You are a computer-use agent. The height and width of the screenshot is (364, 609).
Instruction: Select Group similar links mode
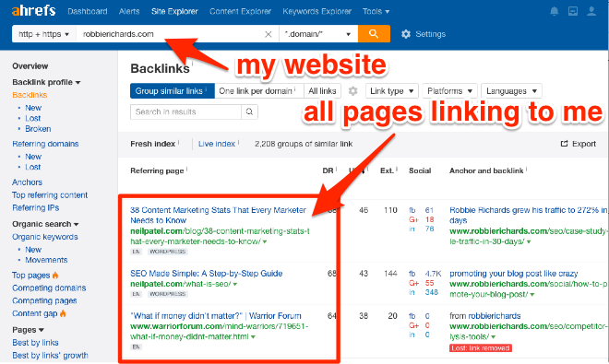tap(172, 91)
